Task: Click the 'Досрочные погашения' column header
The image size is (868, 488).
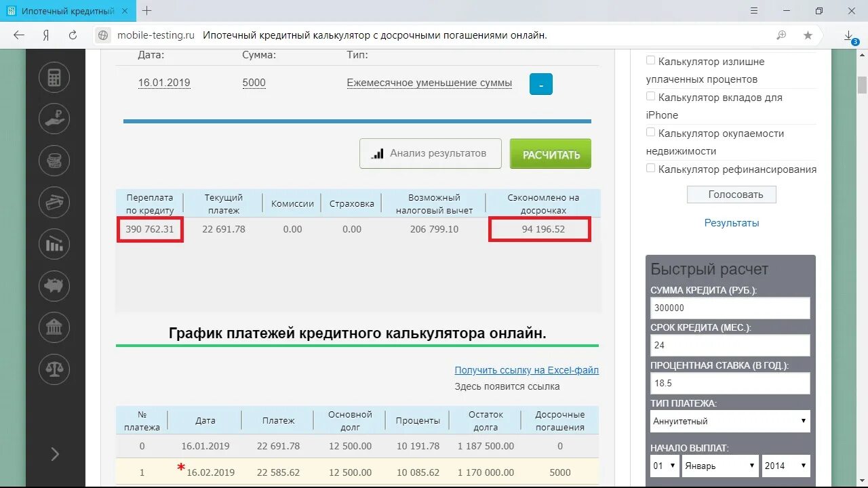Action: pos(559,420)
